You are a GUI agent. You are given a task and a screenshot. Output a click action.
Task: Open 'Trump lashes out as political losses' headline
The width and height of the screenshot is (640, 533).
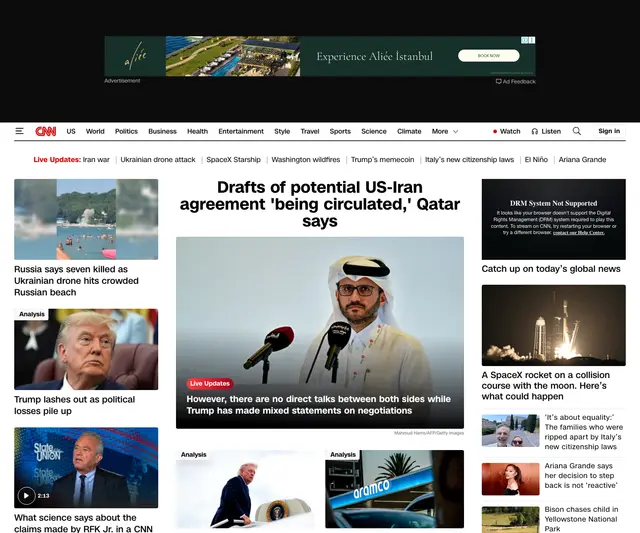(74, 405)
